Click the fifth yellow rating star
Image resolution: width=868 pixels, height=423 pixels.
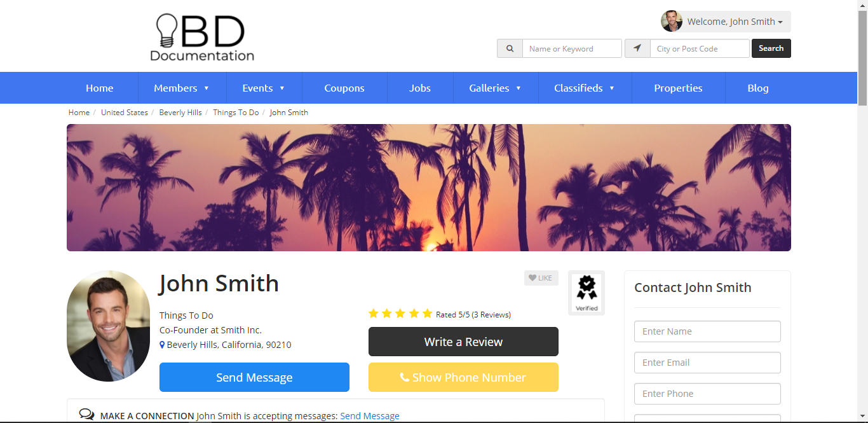pos(427,314)
